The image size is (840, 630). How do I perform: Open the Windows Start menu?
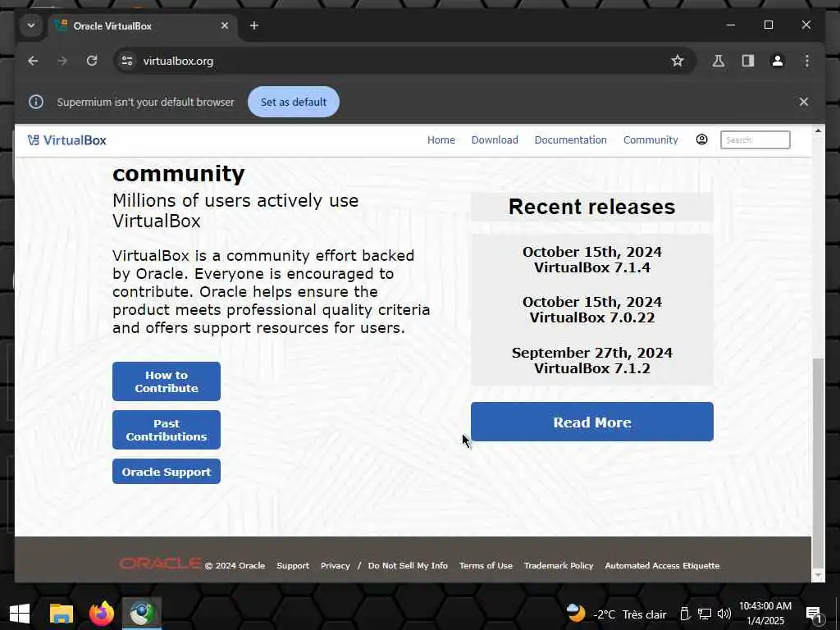coord(20,614)
